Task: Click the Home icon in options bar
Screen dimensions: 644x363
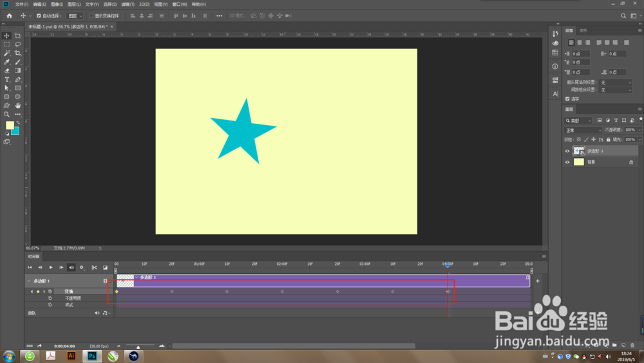Action: coord(9,16)
